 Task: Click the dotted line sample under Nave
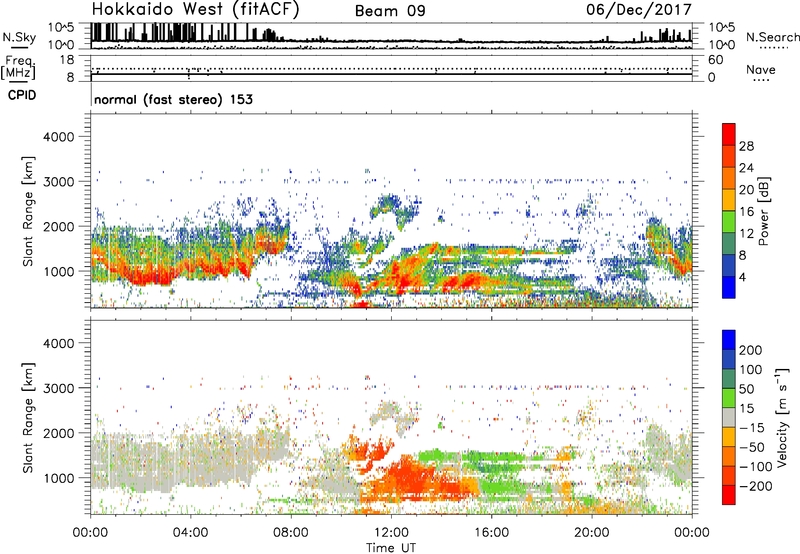coord(761,80)
